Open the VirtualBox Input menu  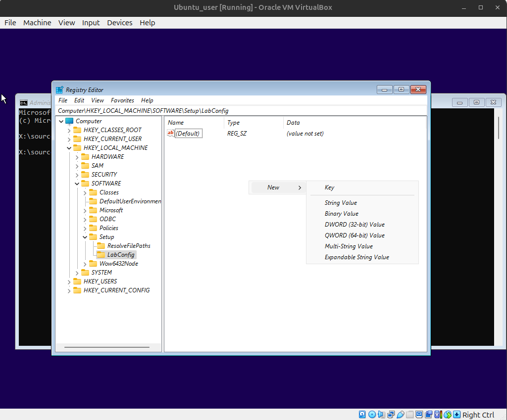[x=91, y=23]
